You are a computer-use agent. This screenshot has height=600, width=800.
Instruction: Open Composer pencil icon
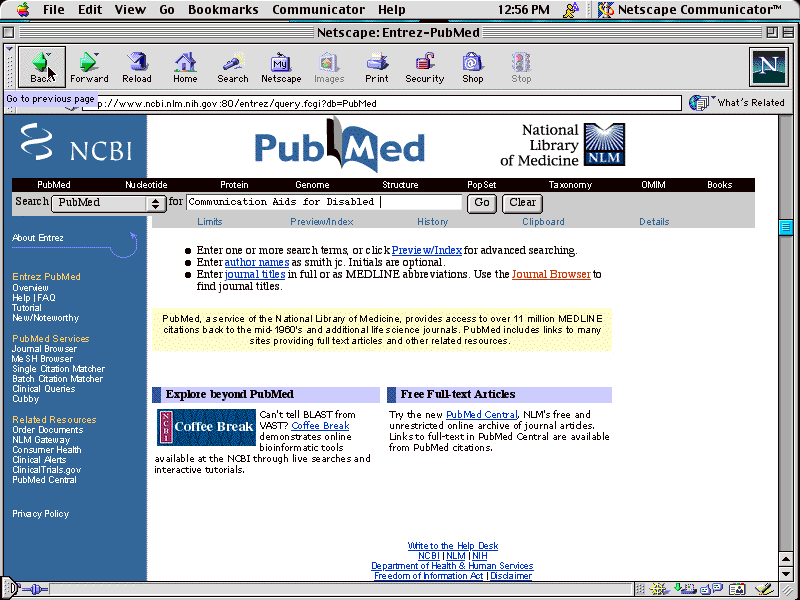click(x=764, y=590)
